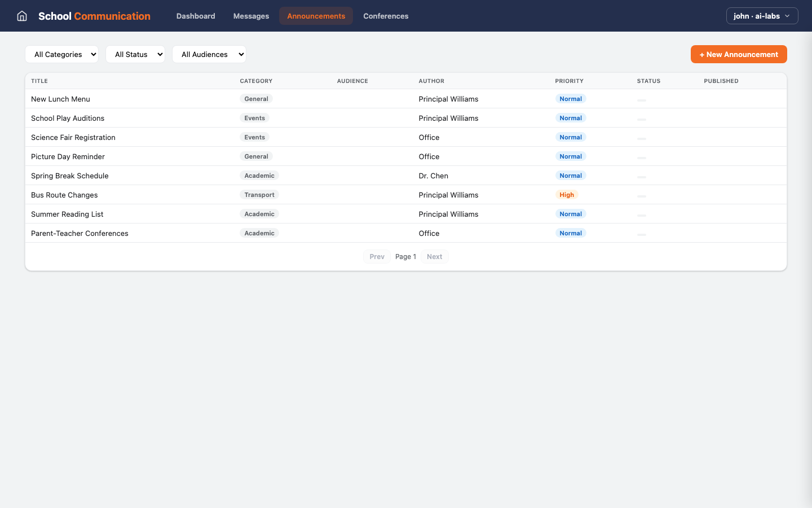
Task: Click the Transport category badge
Action: coord(259,194)
